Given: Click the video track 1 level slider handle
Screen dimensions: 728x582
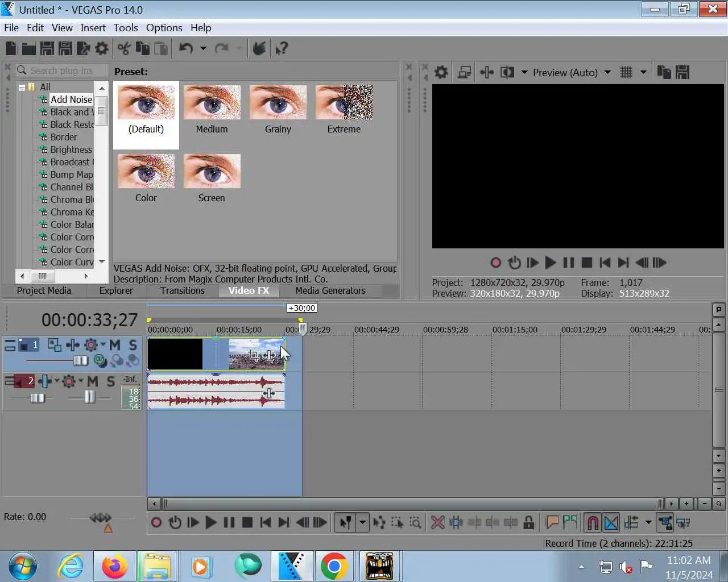Looking at the screenshot, I should coord(81,360).
